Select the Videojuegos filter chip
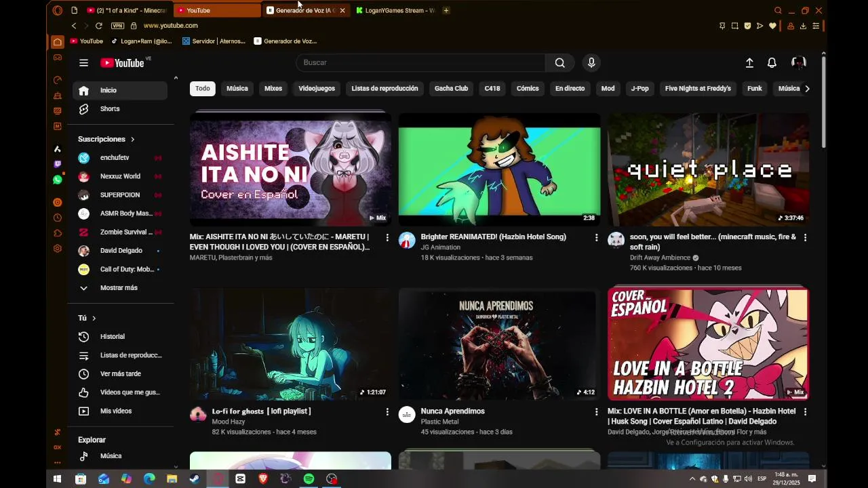The height and width of the screenshot is (488, 868). [x=317, y=88]
